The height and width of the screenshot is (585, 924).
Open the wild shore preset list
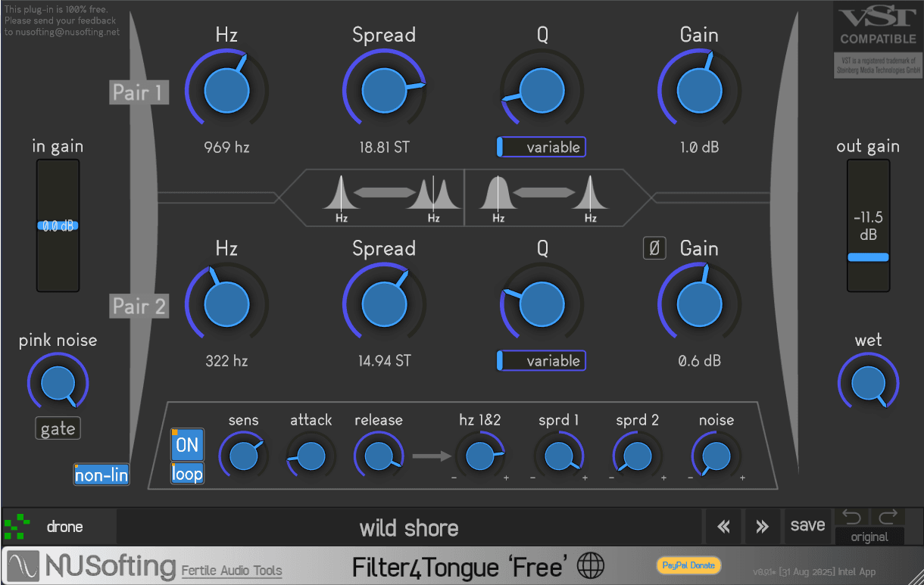pyautogui.click(x=409, y=527)
